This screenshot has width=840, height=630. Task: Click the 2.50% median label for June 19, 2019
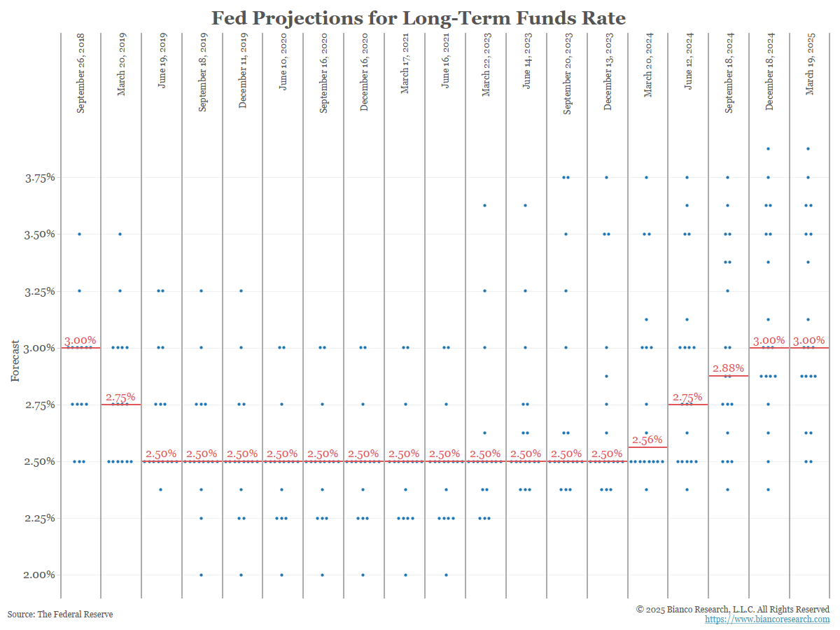162,454
